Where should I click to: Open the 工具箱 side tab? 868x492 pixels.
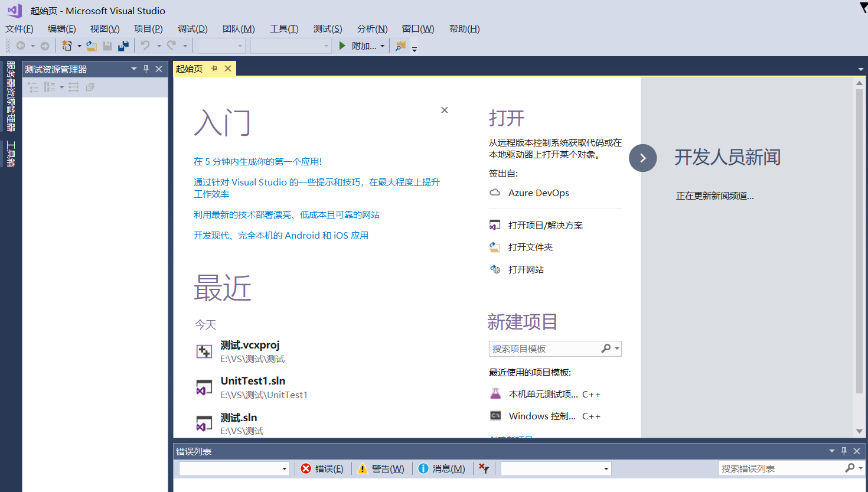(11, 154)
